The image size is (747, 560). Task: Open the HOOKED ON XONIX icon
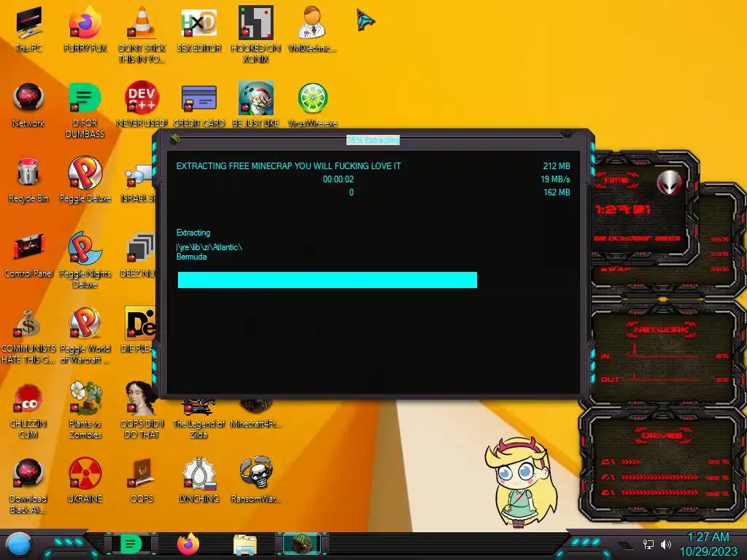point(256,35)
